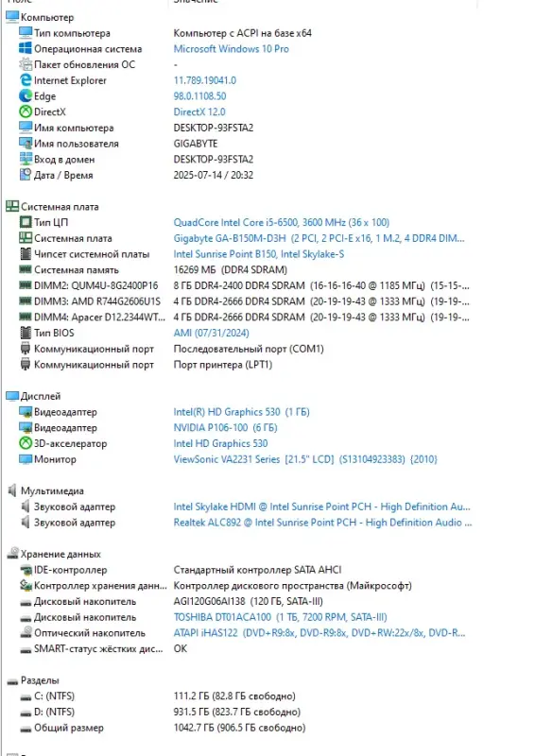Screen dimensions: 535x756
Task: Click the memory module icon for DIMM2
Action: [26, 285]
